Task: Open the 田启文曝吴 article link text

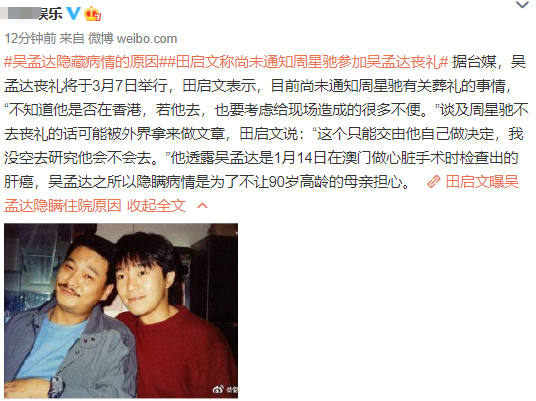Action: click(x=482, y=182)
